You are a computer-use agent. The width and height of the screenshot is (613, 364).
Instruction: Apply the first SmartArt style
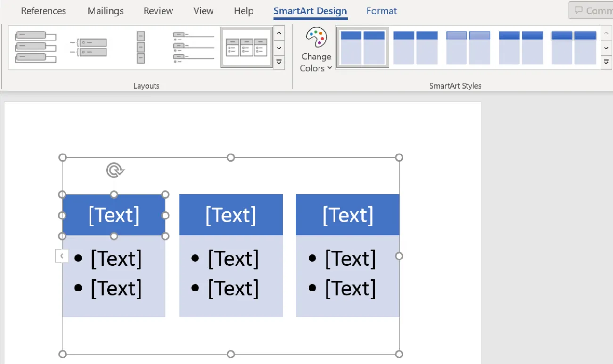tap(362, 47)
